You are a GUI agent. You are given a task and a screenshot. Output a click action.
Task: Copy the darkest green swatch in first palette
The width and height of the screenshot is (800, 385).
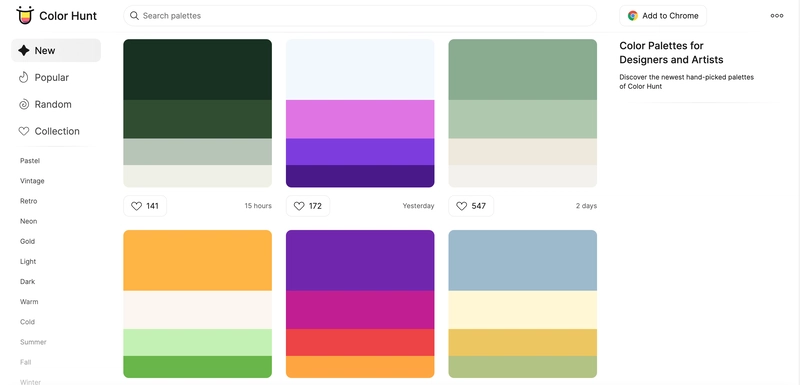coord(197,69)
